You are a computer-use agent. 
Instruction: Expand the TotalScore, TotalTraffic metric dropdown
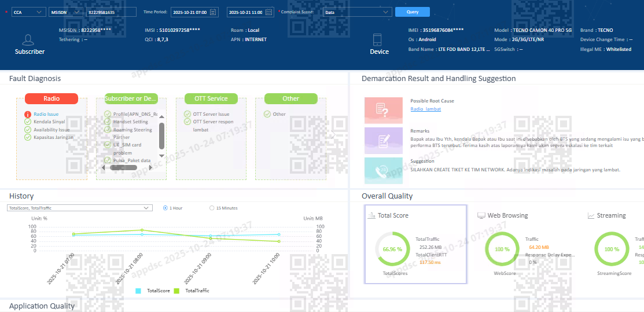pos(80,208)
